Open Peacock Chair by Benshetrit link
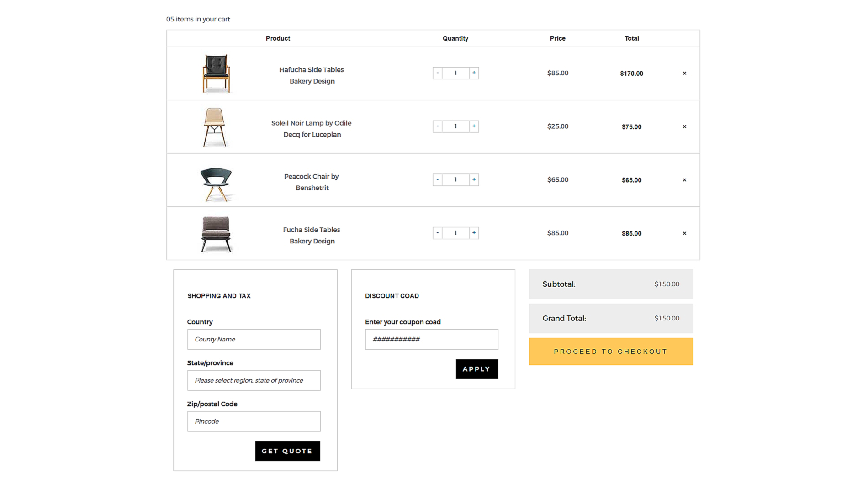 tap(312, 182)
